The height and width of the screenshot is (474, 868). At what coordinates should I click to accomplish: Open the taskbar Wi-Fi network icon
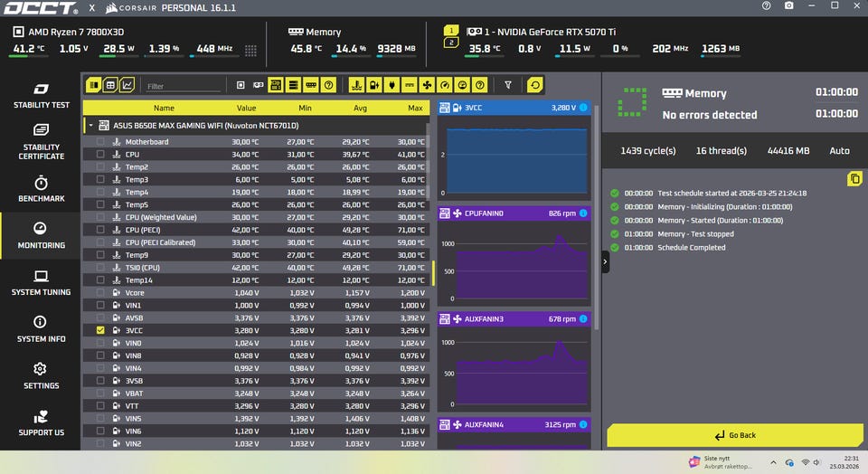(x=806, y=462)
